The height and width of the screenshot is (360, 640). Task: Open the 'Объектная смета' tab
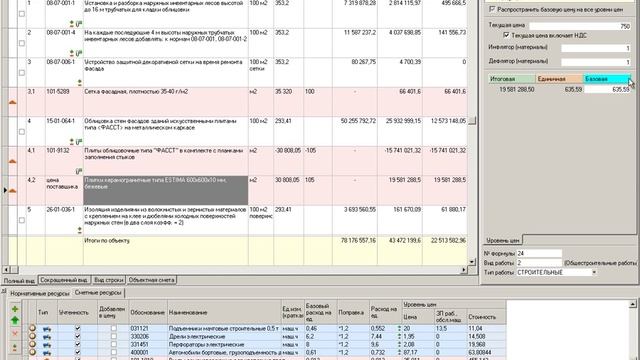[151, 280]
